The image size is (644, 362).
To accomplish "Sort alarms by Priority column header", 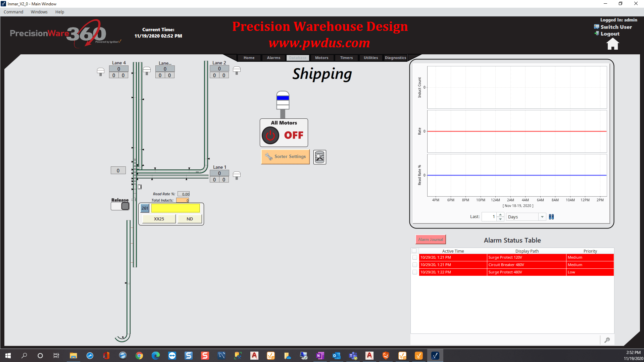I will click(590, 251).
